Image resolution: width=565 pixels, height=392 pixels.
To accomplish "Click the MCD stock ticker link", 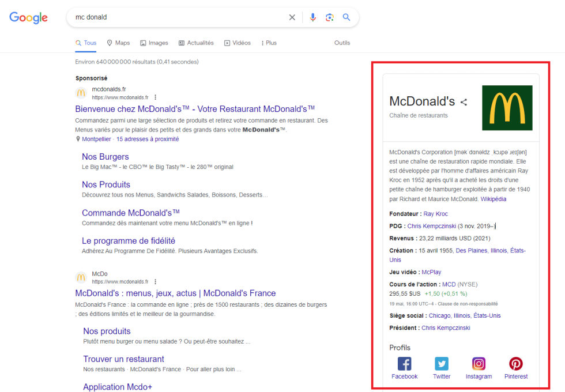I will tap(449, 284).
